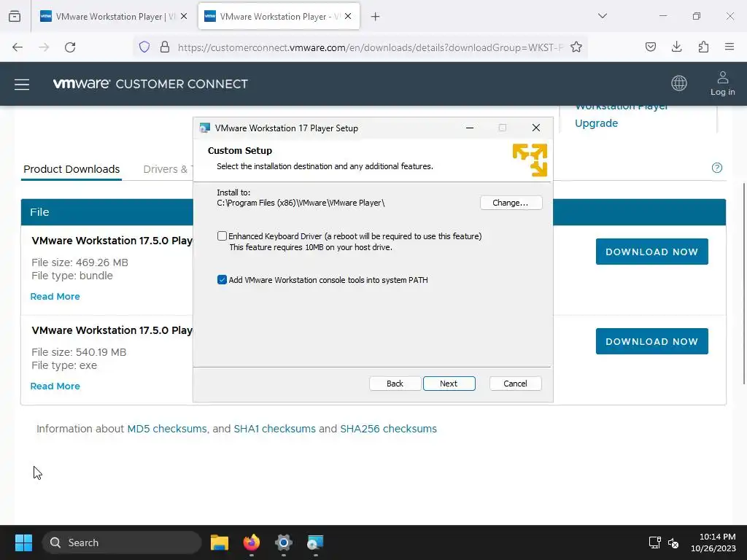747x560 pixels.
Task: Close the VMware Player Setup dialog
Action: click(x=536, y=128)
